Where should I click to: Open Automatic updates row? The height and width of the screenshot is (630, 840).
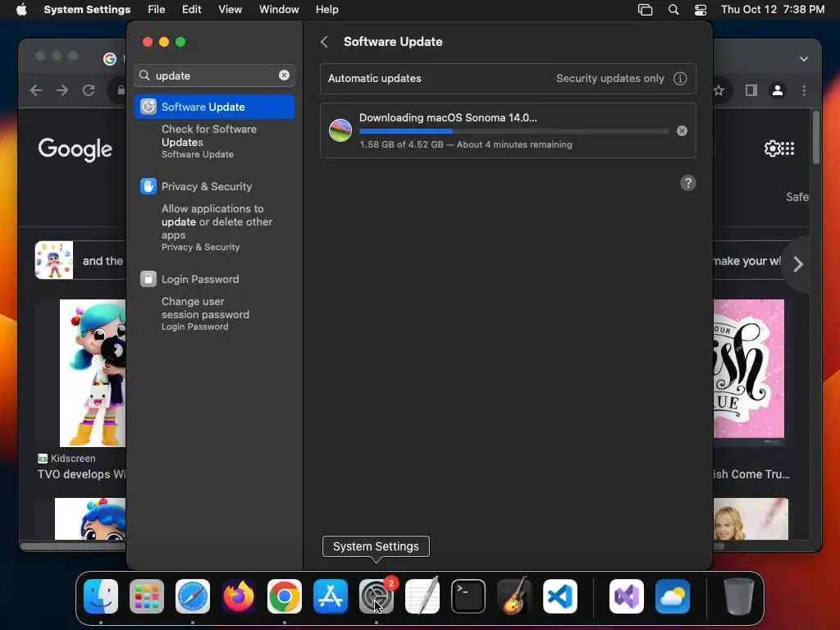tap(508, 78)
